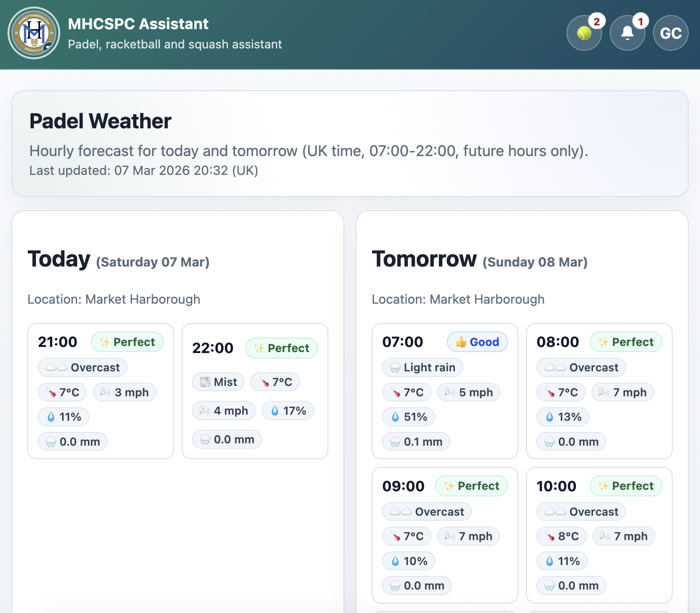
Task: Open the bell alerts icon
Action: click(x=627, y=33)
